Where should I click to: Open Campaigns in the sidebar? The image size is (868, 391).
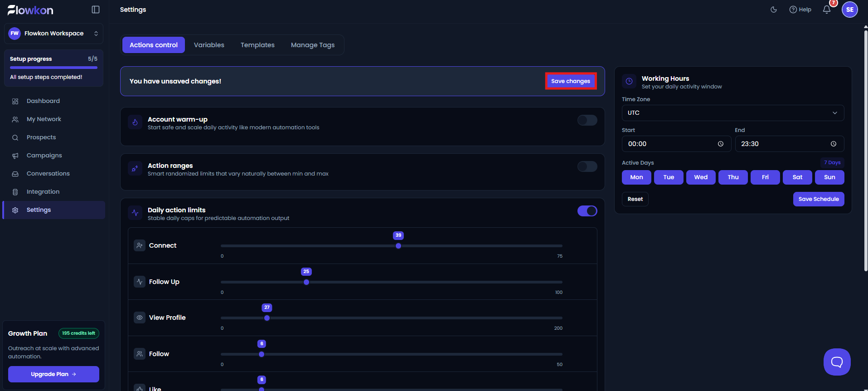[x=44, y=156]
